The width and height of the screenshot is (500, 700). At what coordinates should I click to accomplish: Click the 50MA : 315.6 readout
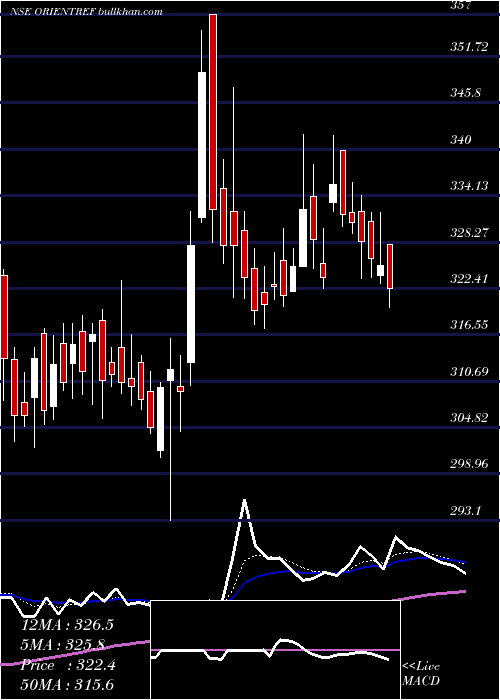(x=67, y=685)
